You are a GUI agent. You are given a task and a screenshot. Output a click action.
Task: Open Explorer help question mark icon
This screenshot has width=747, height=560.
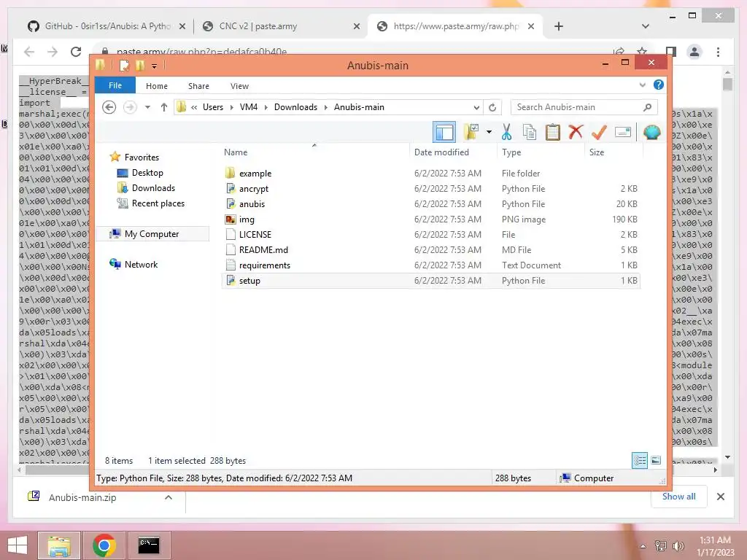coord(659,85)
